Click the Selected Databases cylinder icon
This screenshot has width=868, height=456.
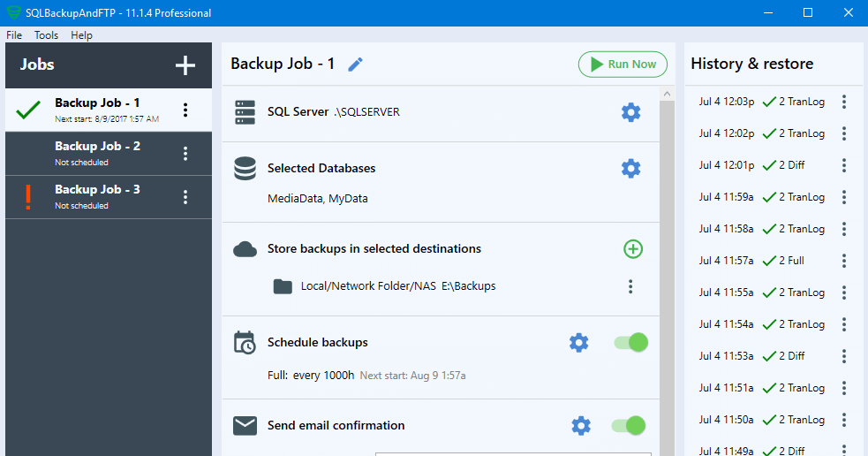245,169
